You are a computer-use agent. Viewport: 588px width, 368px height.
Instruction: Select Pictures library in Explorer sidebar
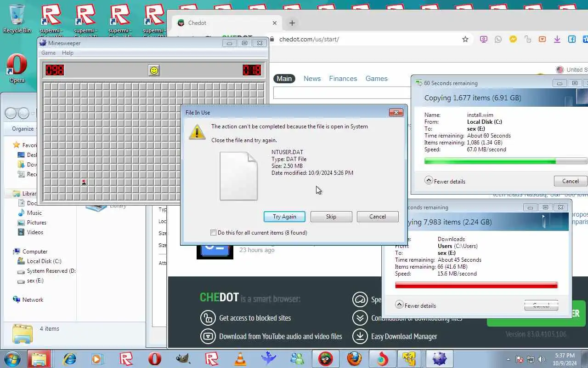coord(32,223)
